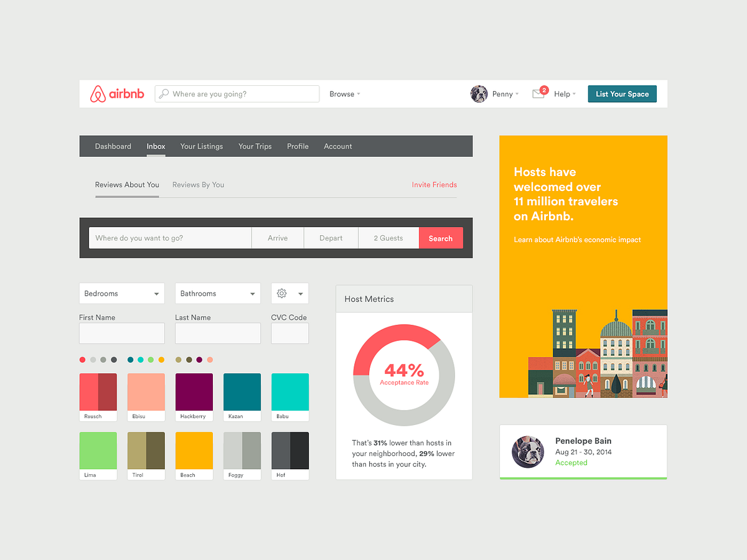Viewport: 747px width, 560px height.
Task: Click the Invite Friends link
Action: (434, 184)
